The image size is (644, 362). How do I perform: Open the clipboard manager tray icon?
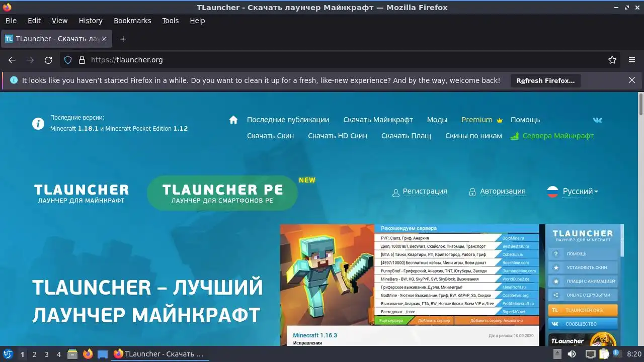[x=604, y=354]
